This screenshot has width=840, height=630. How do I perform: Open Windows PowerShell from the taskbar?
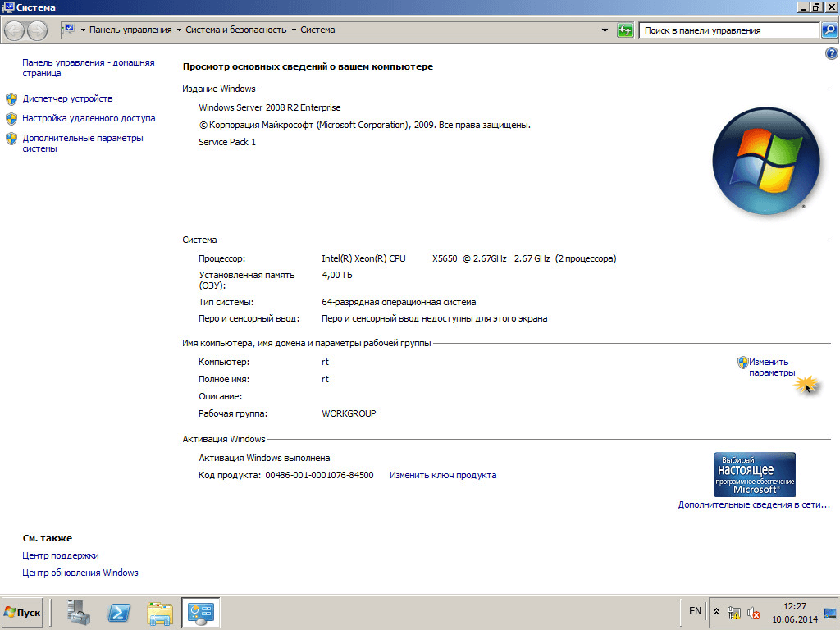119,612
